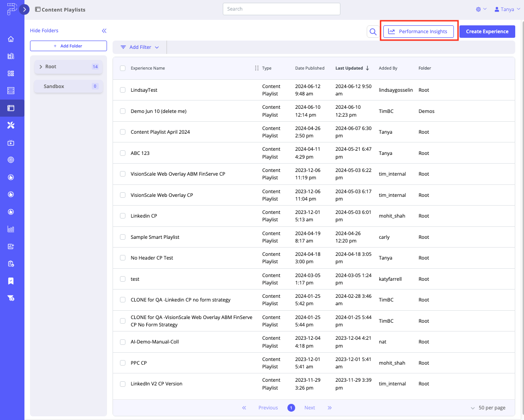This screenshot has width=524, height=420.
Task: Click the Demos folder cell
Action: (426, 111)
